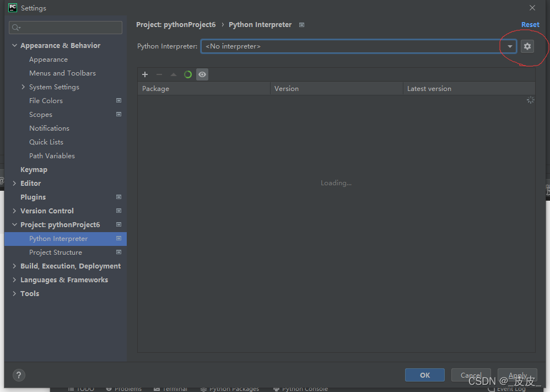
Task: Click the green refresh circle icon
Action: pyautogui.click(x=188, y=74)
